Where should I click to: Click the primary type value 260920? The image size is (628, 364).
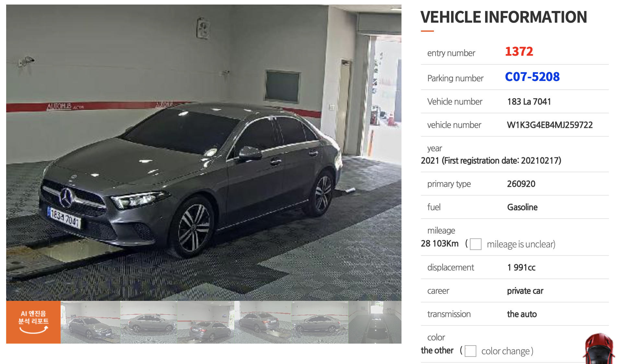pyautogui.click(x=521, y=184)
